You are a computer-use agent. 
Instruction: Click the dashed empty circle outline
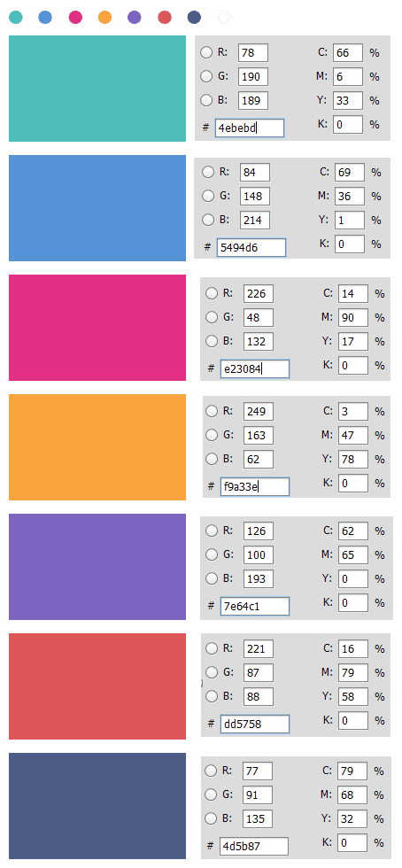point(224,17)
